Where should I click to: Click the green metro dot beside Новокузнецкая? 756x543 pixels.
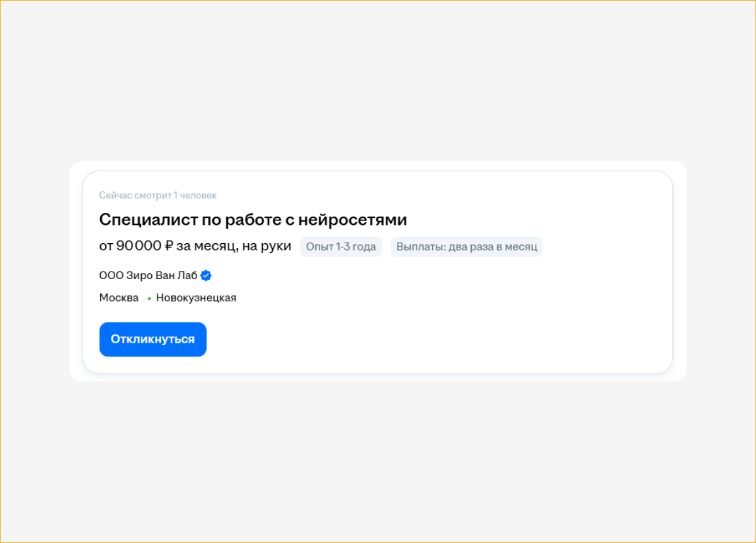pos(149,299)
